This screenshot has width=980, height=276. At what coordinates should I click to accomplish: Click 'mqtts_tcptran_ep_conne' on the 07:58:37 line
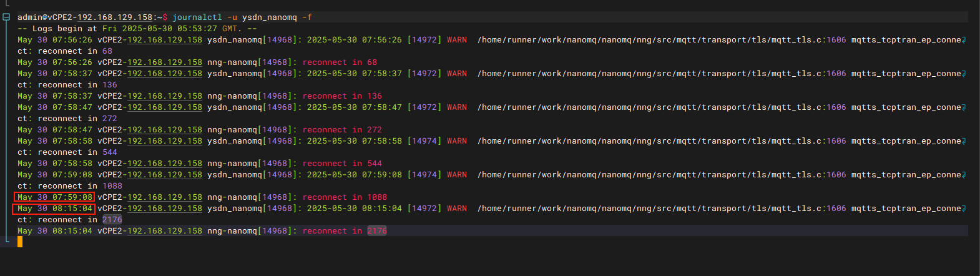tap(906, 74)
